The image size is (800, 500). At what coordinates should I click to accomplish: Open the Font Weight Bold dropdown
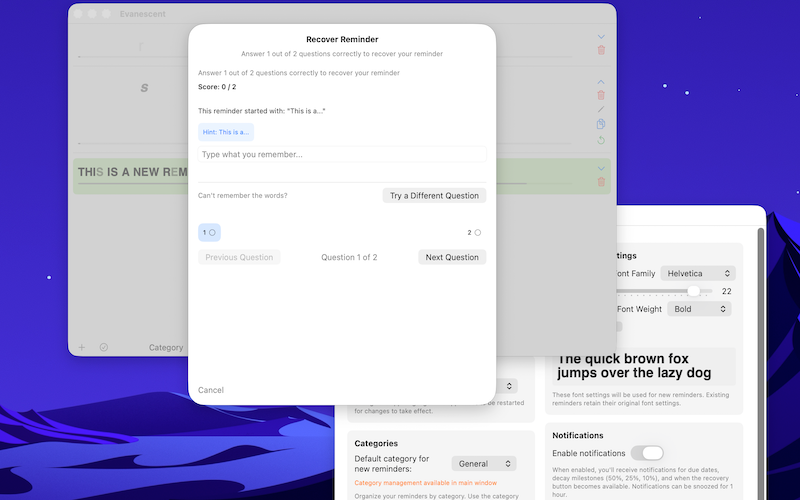coord(699,309)
